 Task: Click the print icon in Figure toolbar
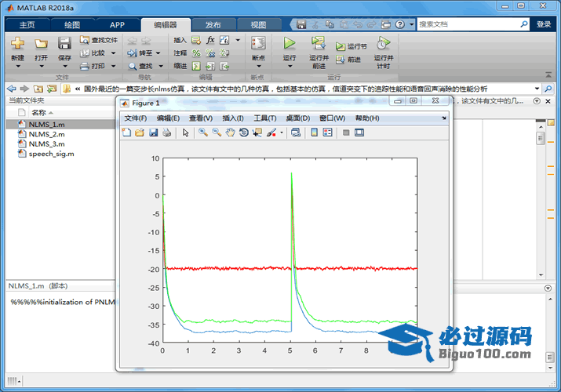coord(166,132)
